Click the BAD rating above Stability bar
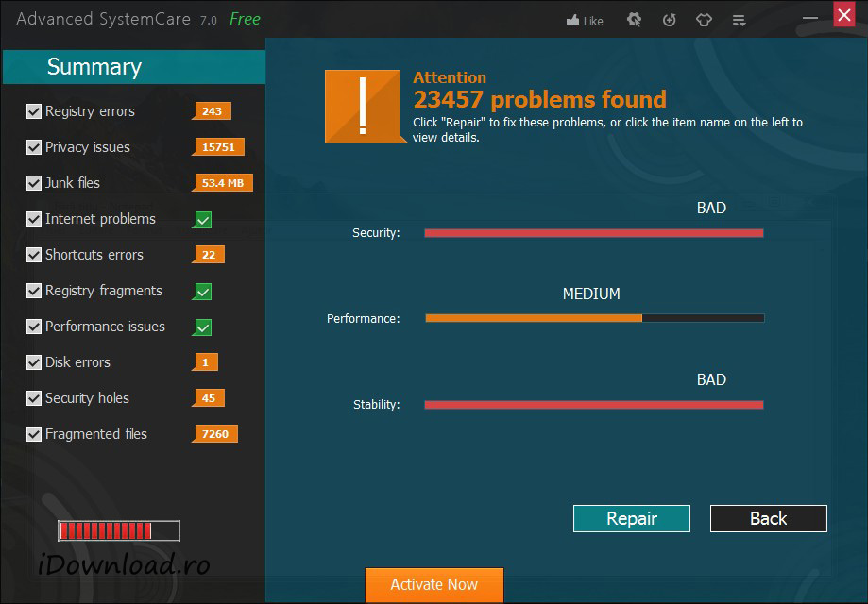 (711, 380)
